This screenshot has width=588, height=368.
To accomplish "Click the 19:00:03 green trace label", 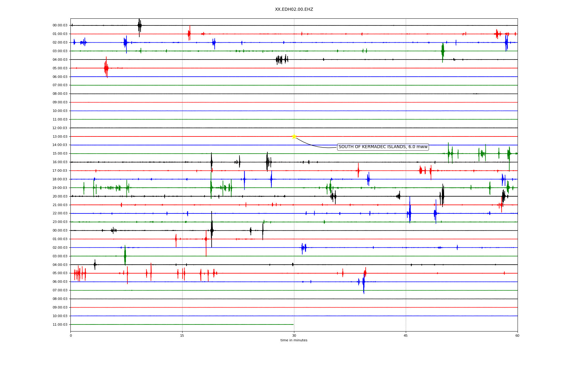I will 60,188.
